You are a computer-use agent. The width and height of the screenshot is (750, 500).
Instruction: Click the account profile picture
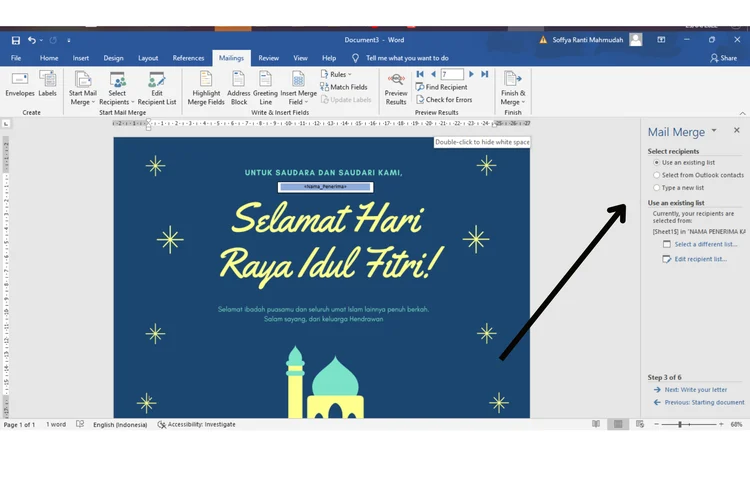(x=636, y=40)
